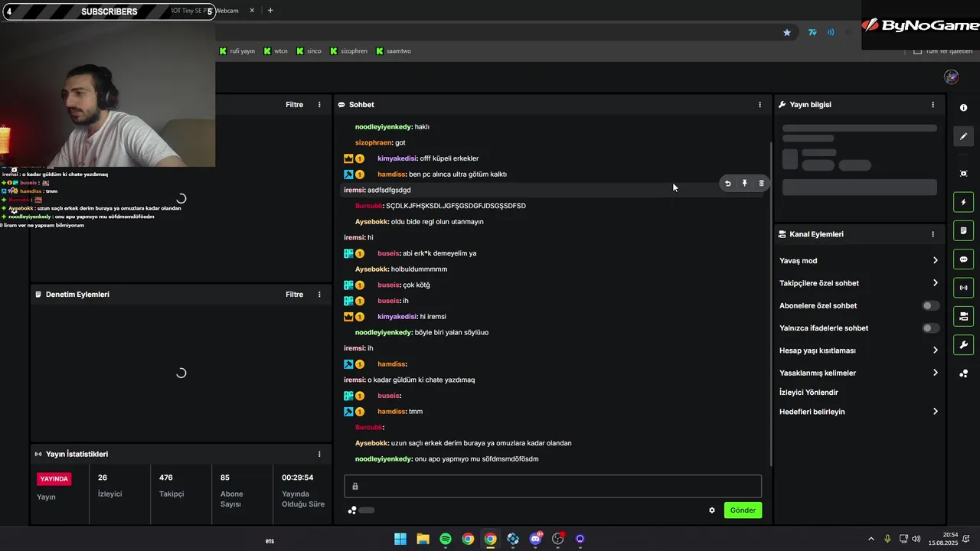Image resolution: width=980 pixels, height=551 pixels.
Task: Open Discord from the taskbar
Action: click(535, 539)
